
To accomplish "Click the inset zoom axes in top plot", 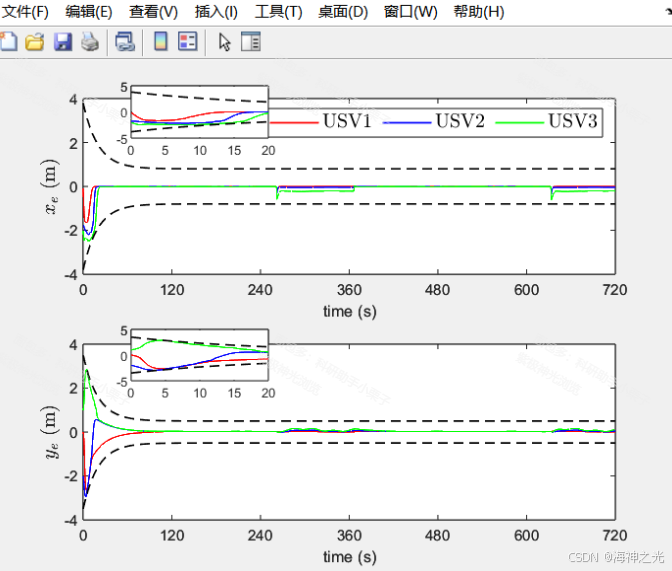I will point(199,112).
